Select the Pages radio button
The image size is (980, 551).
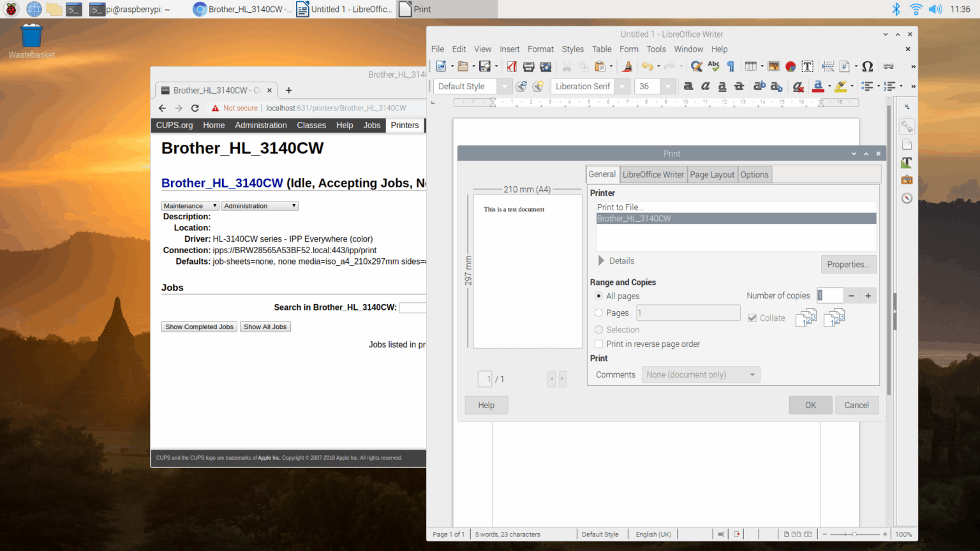(599, 312)
